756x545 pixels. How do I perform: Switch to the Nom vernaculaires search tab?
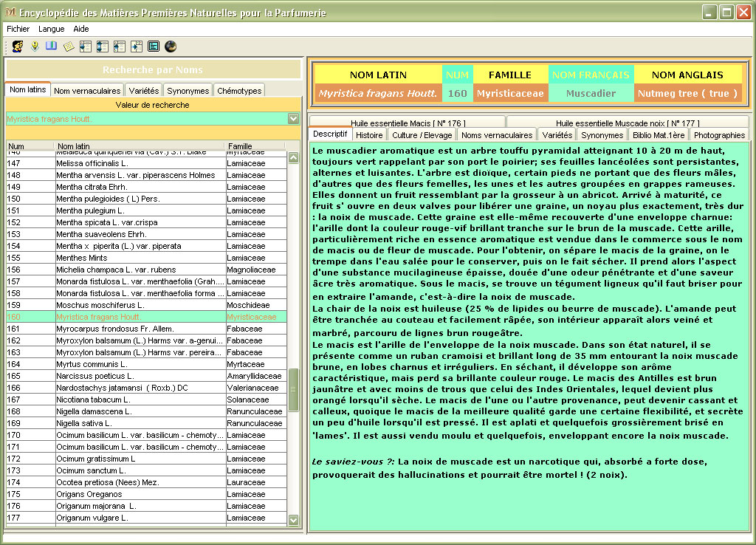click(x=87, y=91)
